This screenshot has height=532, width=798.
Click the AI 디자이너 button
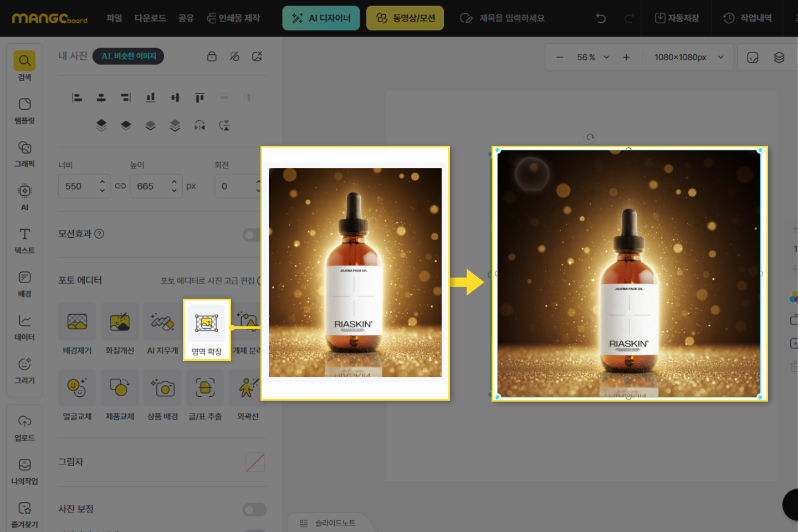click(321, 18)
